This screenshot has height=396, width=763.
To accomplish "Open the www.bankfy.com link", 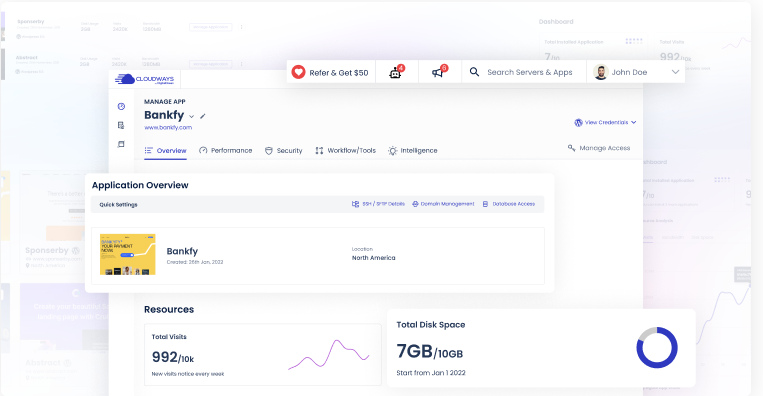I will (x=168, y=127).
